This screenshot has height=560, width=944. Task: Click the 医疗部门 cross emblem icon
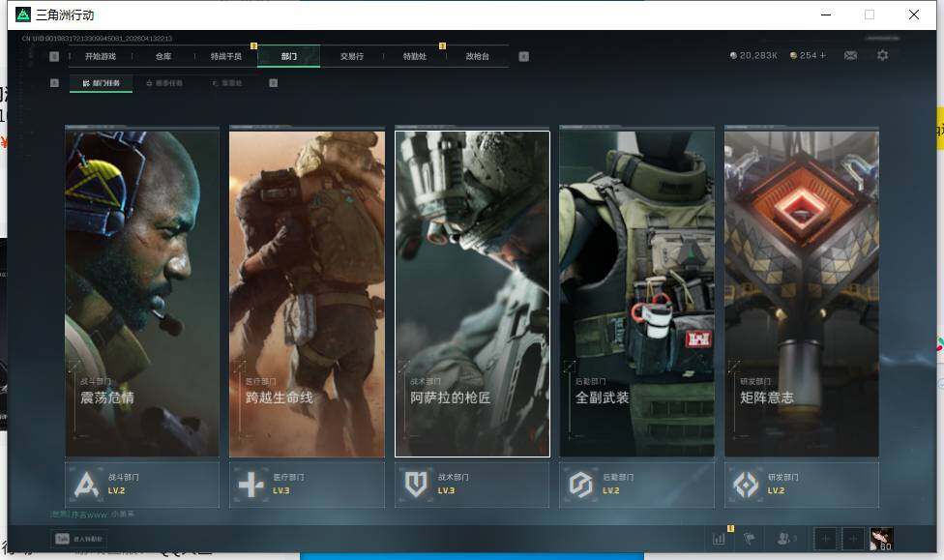pos(251,485)
